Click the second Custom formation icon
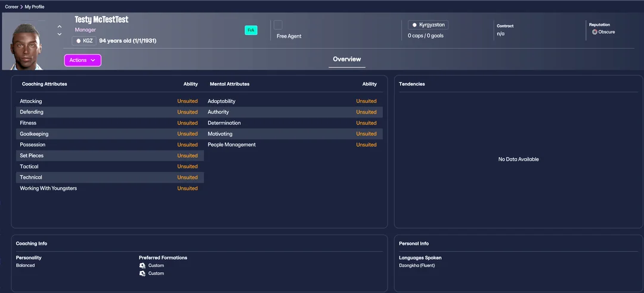644x293 pixels. (142, 273)
